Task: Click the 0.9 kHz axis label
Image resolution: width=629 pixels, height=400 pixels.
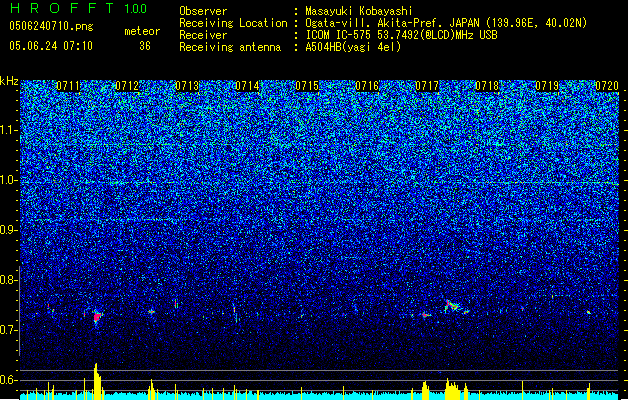Action: point(9,230)
